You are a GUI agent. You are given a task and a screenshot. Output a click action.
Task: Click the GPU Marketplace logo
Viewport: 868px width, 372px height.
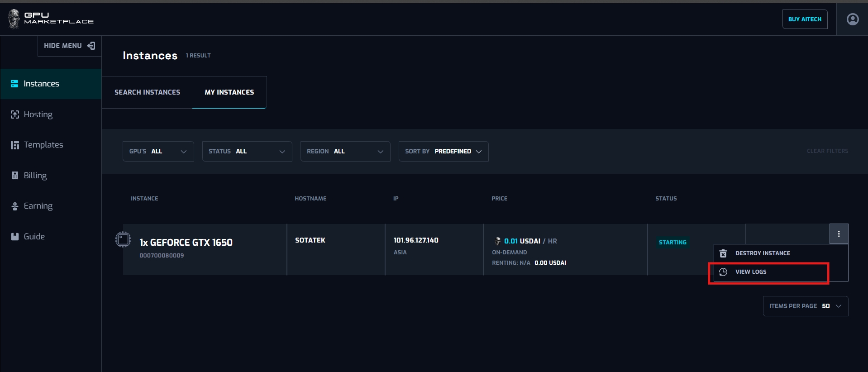coord(51,19)
